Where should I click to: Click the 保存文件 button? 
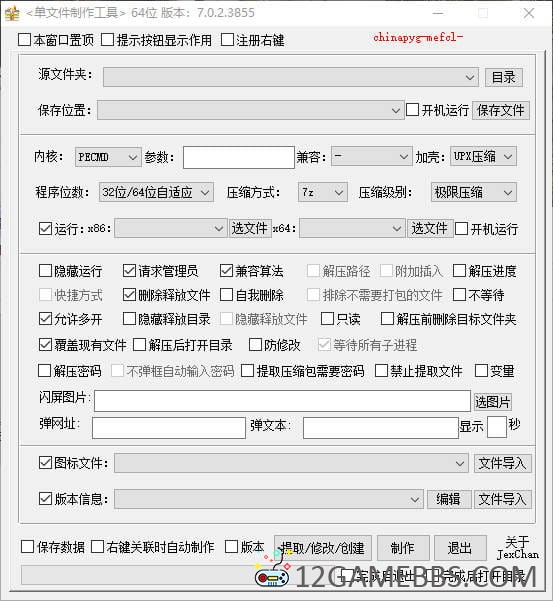click(x=500, y=110)
